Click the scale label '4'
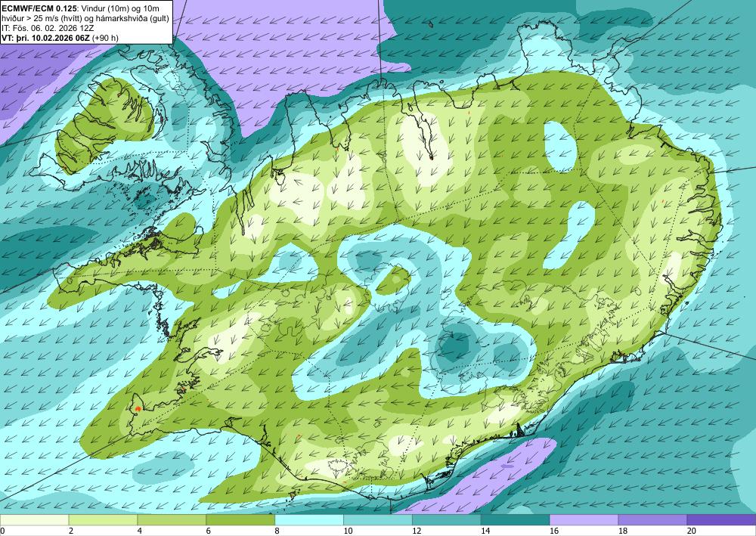Screen dimensions: 756x536 click(139, 531)
